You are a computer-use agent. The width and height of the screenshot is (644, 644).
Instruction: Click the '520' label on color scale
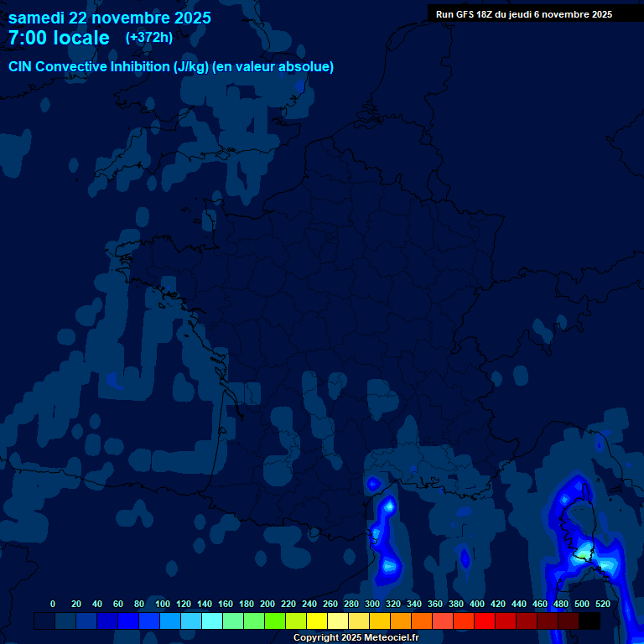(602, 605)
